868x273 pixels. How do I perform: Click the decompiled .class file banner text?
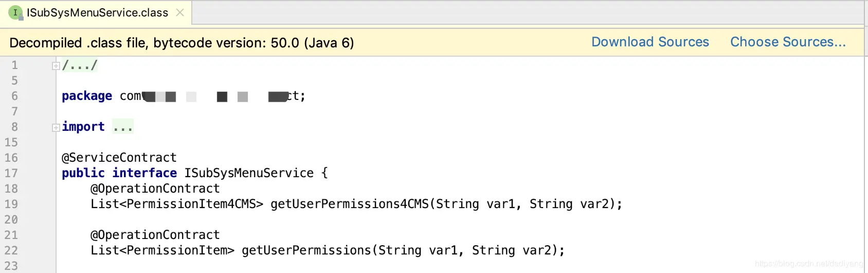pos(182,43)
